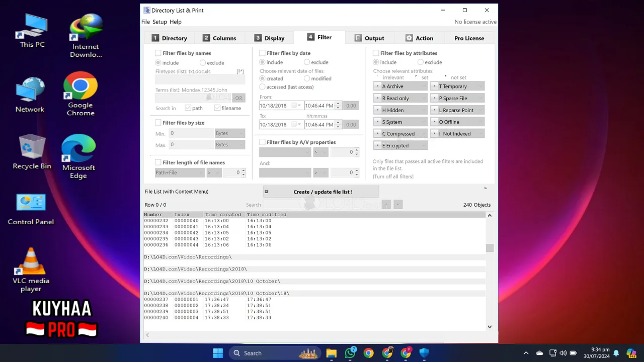The height and width of the screenshot is (362, 644).
Task: Launch Microsoft Edge desktop shortcut
Action: [78, 157]
